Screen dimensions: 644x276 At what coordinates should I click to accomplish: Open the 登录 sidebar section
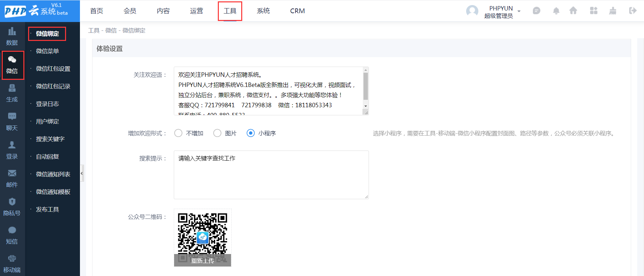[x=12, y=150]
